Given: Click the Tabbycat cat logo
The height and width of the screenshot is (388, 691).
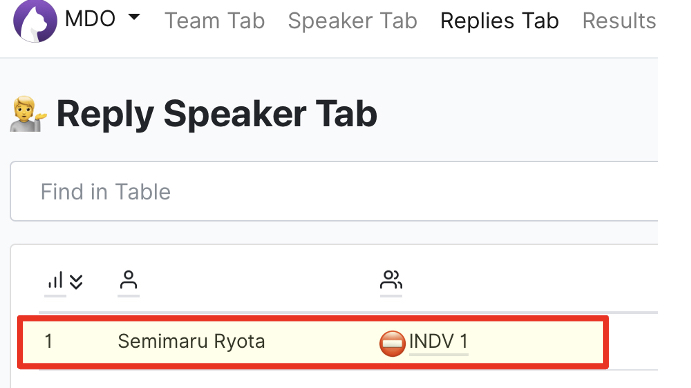Looking at the screenshot, I should tap(35, 21).
